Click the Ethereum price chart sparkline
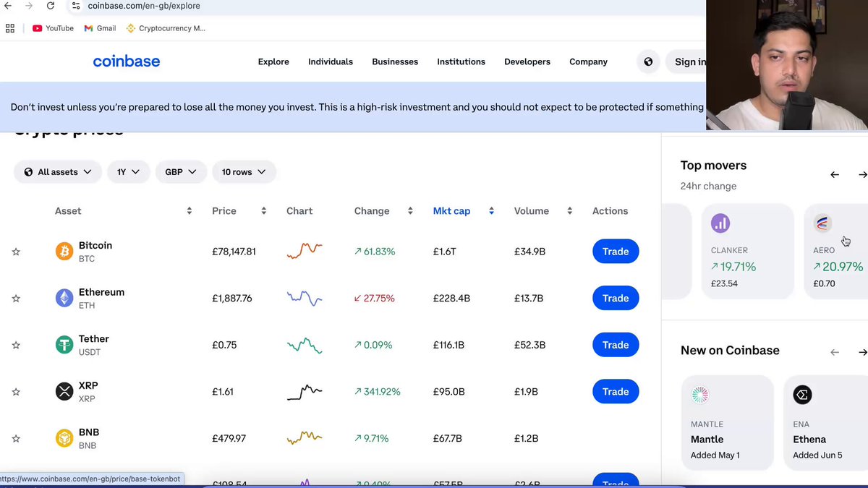Image resolution: width=868 pixels, height=488 pixels. coord(305,298)
